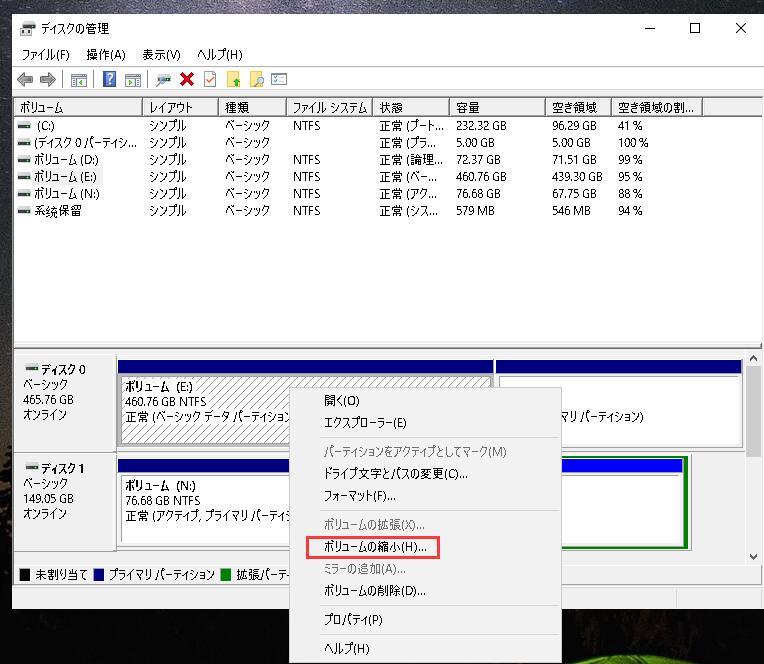Screen dimensions: 764x664
Task: Open the ヘルプ(H) menu in menu bar
Action: [x=220, y=55]
